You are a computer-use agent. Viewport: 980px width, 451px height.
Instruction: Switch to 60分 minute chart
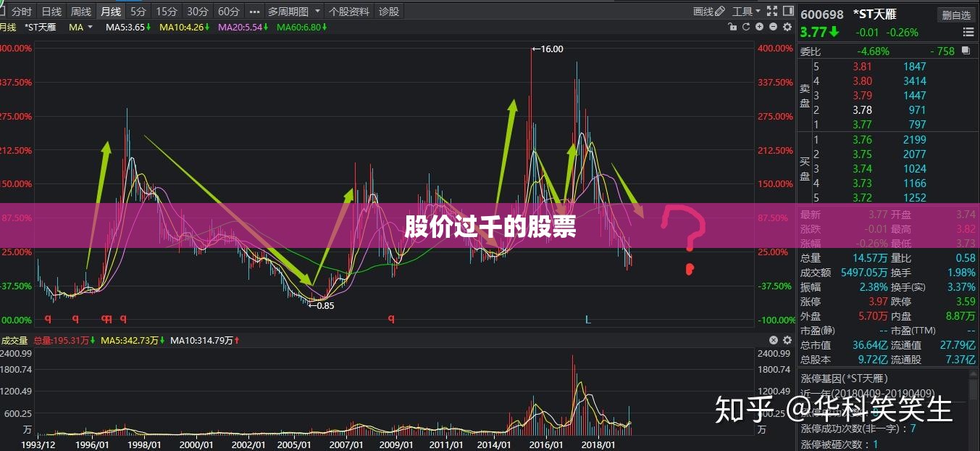tap(228, 12)
